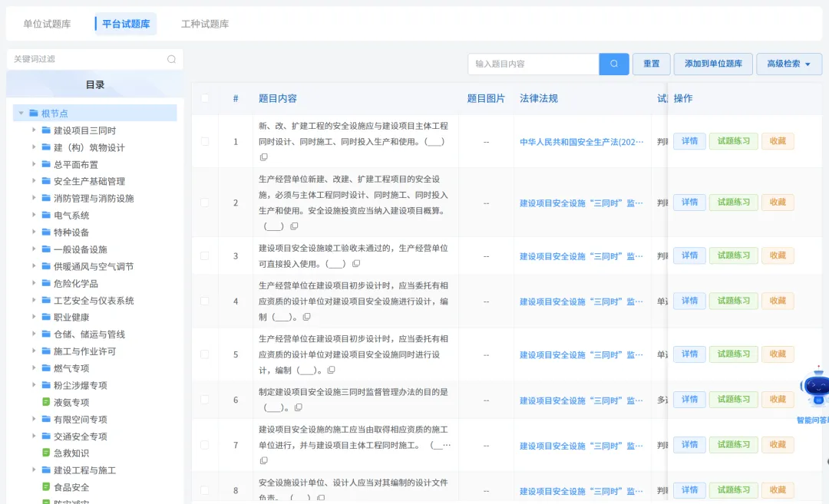Click folder icon of 特种设备

coord(46,232)
